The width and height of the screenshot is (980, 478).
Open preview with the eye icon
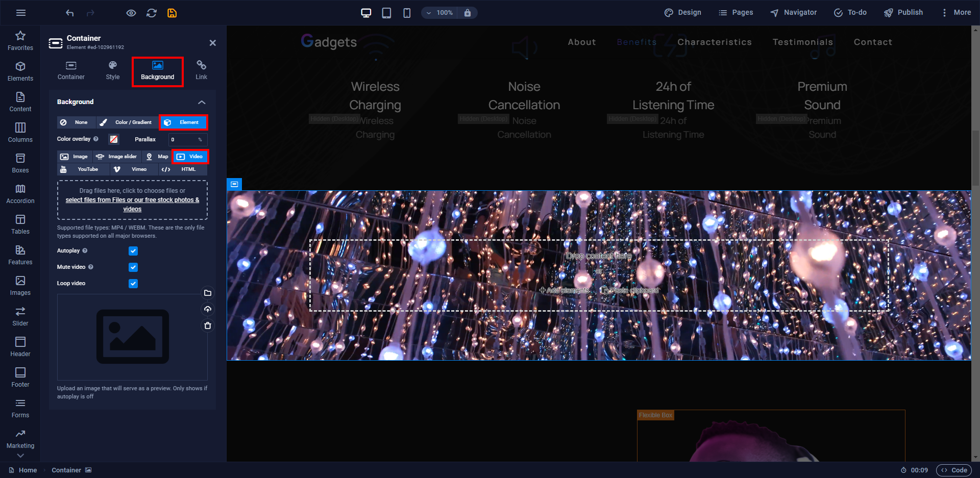pyautogui.click(x=131, y=13)
